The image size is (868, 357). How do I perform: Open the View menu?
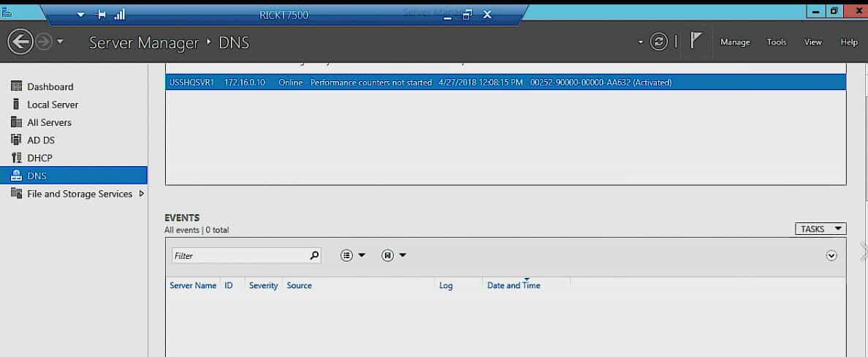click(812, 42)
